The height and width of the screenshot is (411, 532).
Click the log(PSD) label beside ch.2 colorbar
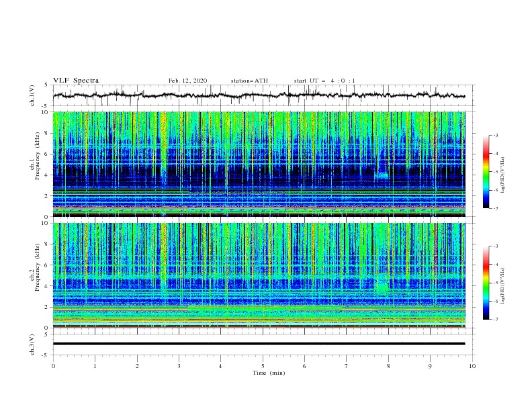502,285
